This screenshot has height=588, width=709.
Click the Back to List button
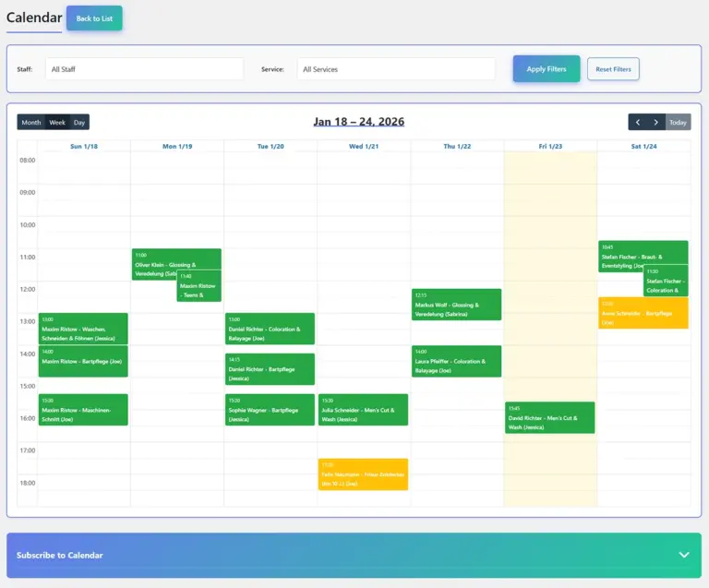tap(94, 18)
